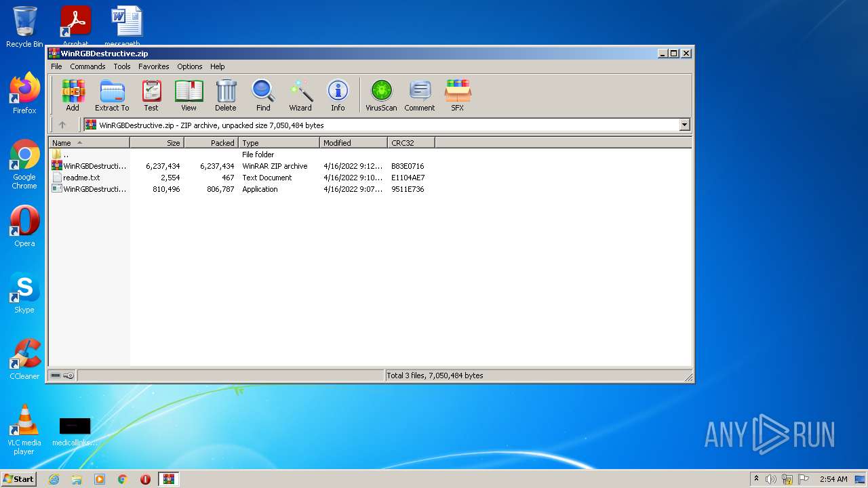Select the readme.txt file
The image size is (868, 488).
click(x=241, y=178)
